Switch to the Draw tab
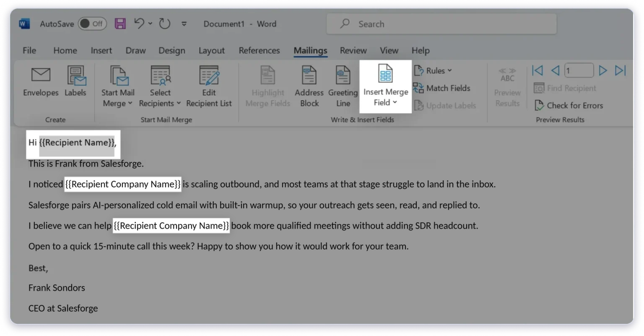This screenshot has height=336, width=644. pyautogui.click(x=135, y=50)
